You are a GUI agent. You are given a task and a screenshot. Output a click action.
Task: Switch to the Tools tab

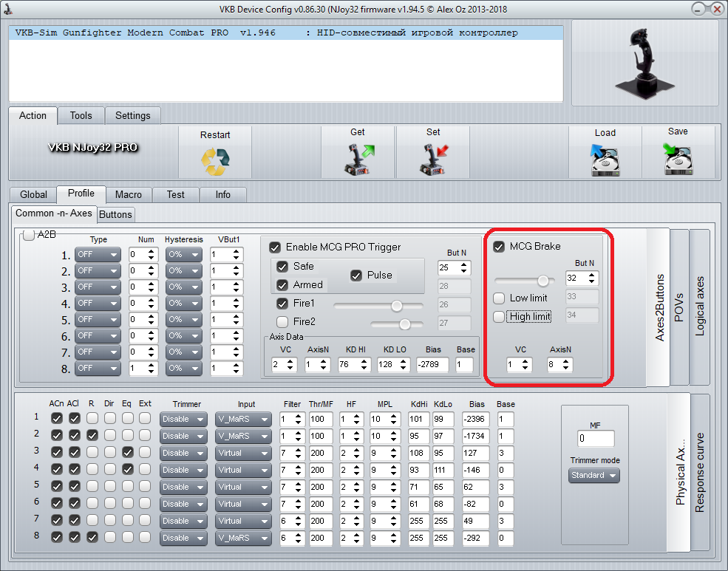coord(81,116)
